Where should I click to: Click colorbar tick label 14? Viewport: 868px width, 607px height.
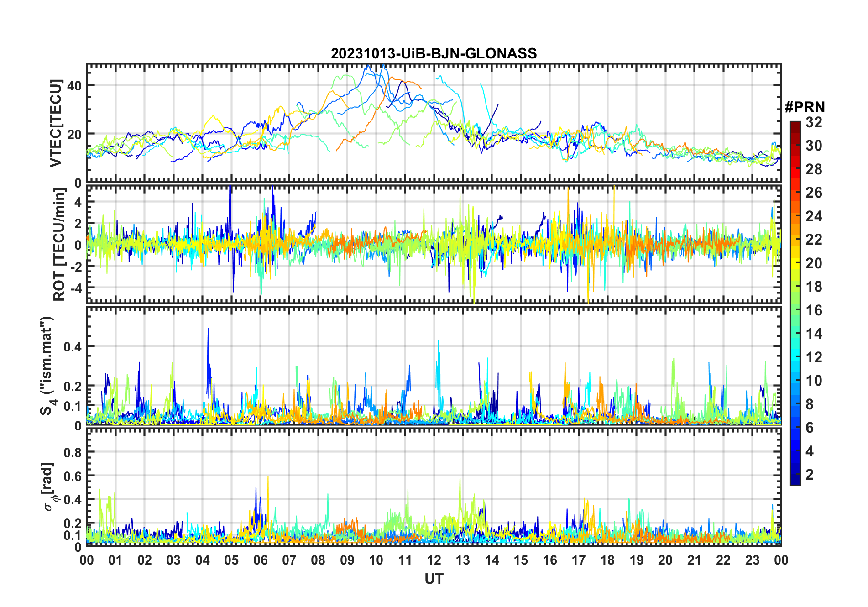[814, 334]
